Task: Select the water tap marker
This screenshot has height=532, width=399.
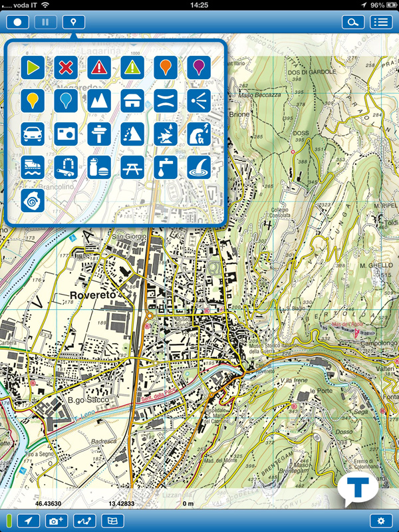Action: click(x=166, y=168)
